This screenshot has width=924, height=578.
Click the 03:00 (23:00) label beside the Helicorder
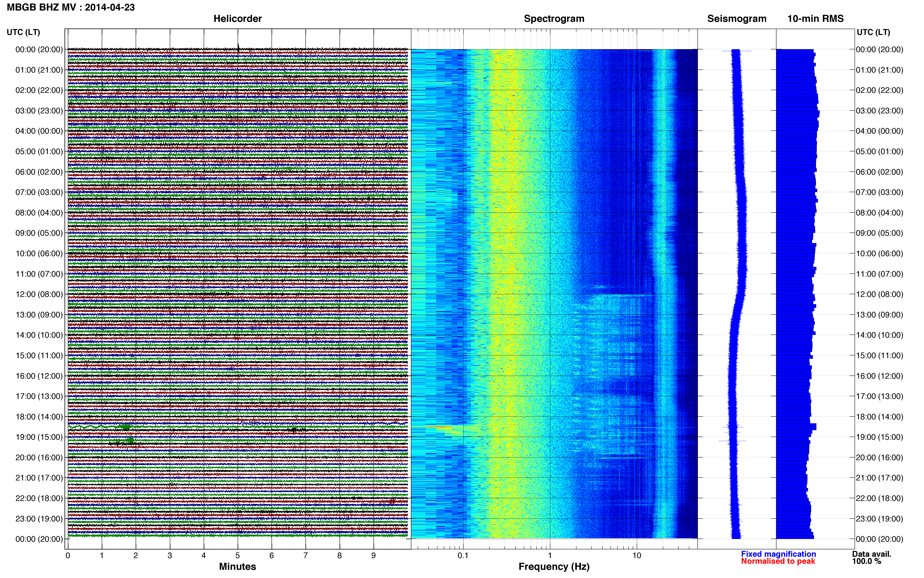coord(39,111)
